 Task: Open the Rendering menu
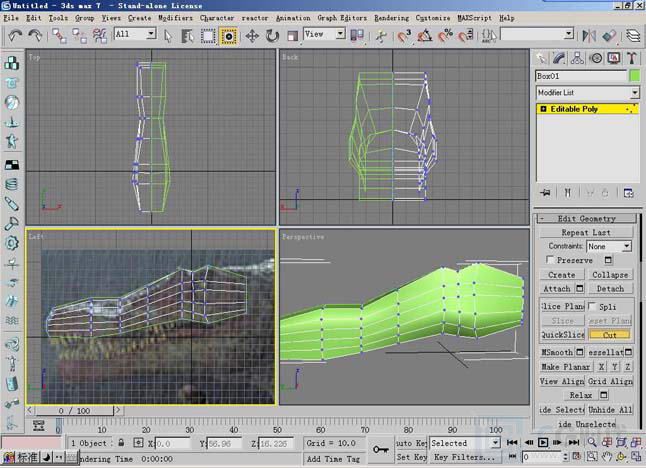click(391, 18)
